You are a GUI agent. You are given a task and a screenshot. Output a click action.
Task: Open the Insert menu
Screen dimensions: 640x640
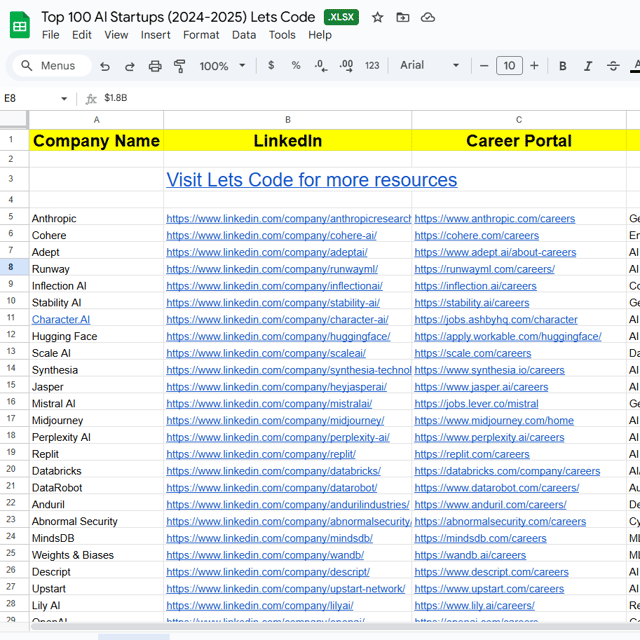click(x=155, y=35)
